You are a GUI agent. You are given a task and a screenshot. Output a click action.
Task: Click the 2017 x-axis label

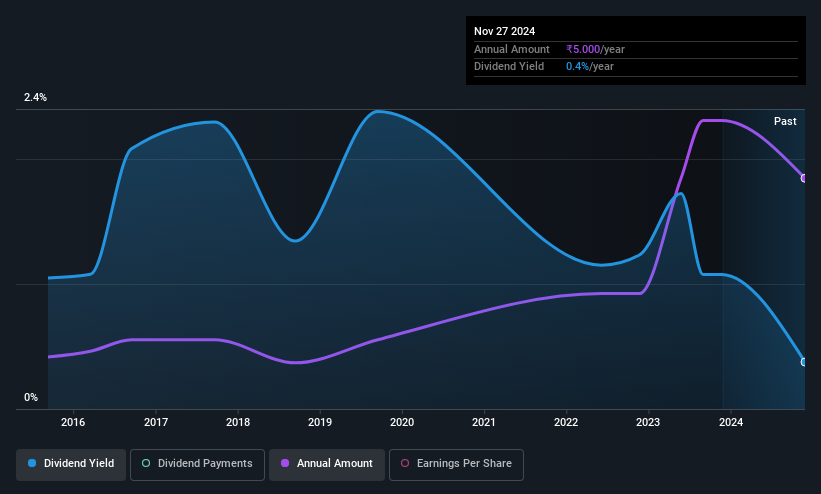pyautogui.click(x=156, y=422)
